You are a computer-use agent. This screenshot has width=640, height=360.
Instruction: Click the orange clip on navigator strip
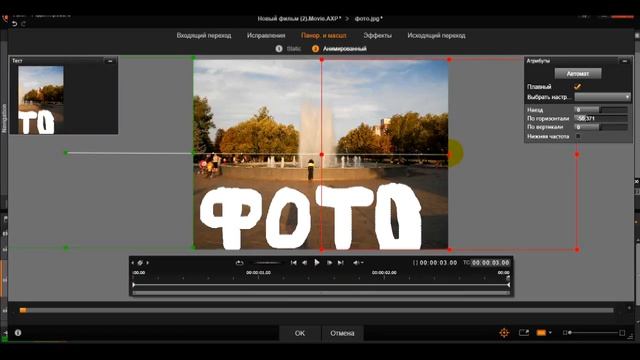[23, 311]
